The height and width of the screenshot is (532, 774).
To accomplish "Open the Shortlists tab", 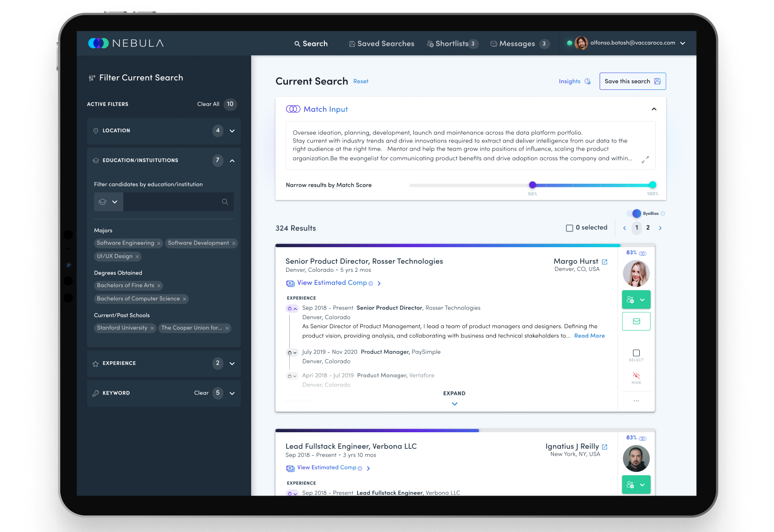I will pyautogui.click(x=452, y=44).
